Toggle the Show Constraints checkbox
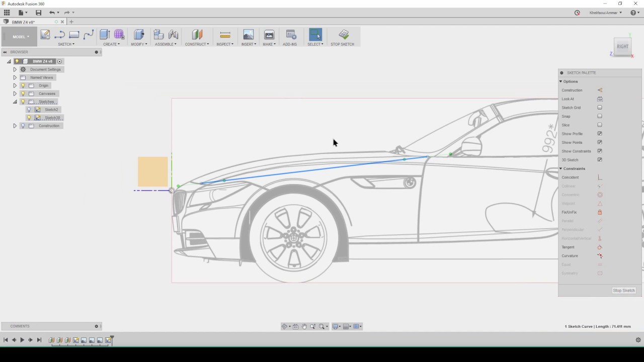Viewport: 644px width, 362px height. click(x=600, y=151)
